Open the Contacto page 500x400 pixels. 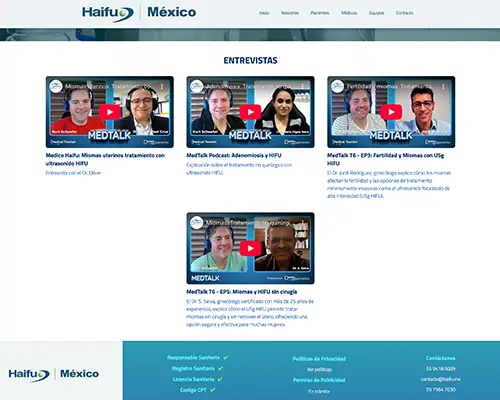tap(405, 13)
